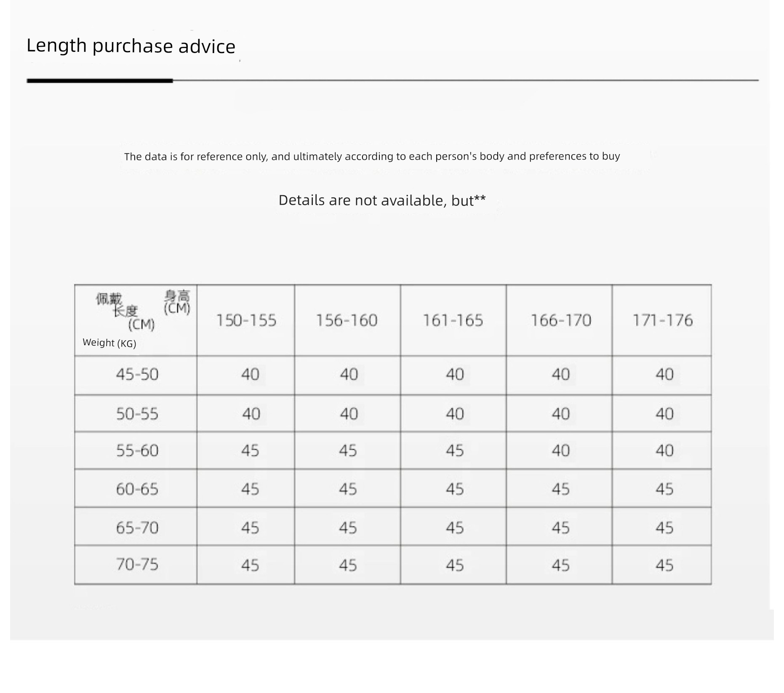Click the 45-50 weight row label
This screenshot has height=693, width=784.
[x=137, y=374]
